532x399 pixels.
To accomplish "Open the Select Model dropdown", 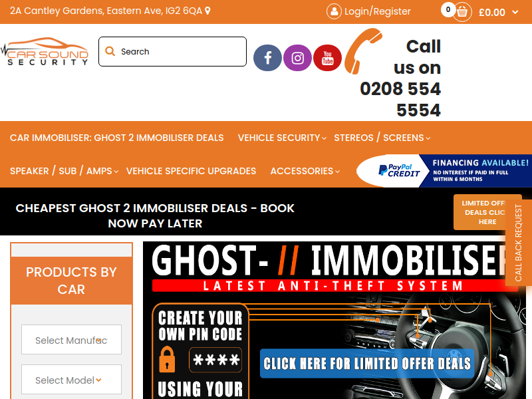I will tap(71, 380).
